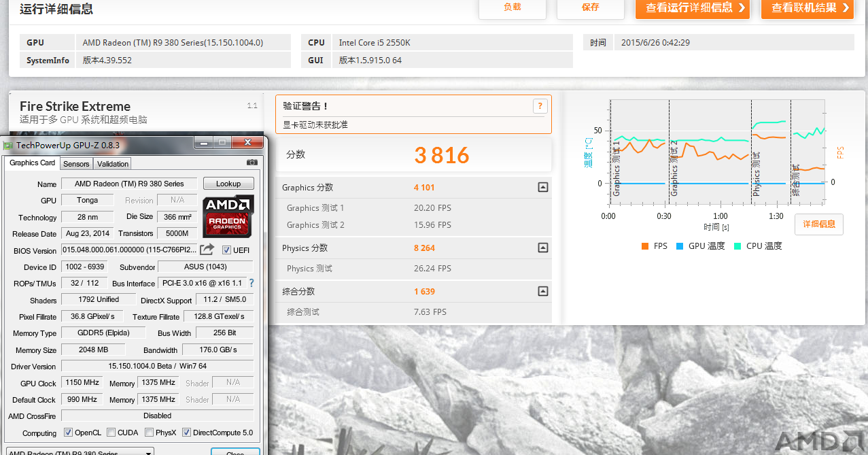This screenshot has width=868, height=455.
Task: Click the CPU value Intel Core i5 2550K
Action: (375, 42)
